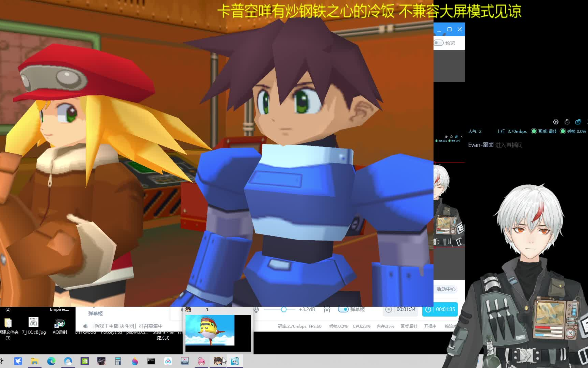Open the blue-haired character app in taskbar
This screenshot has height=368, width=588.
pos(235,361)
